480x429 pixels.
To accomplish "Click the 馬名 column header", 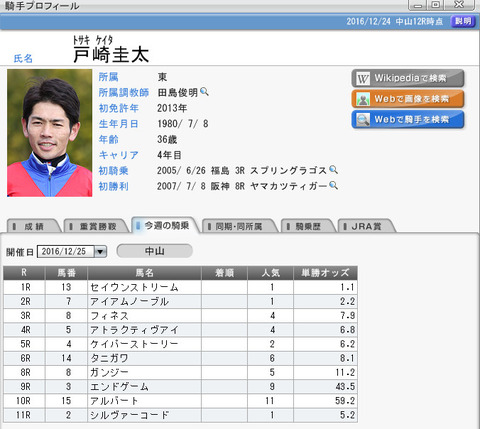I will 144,273.
